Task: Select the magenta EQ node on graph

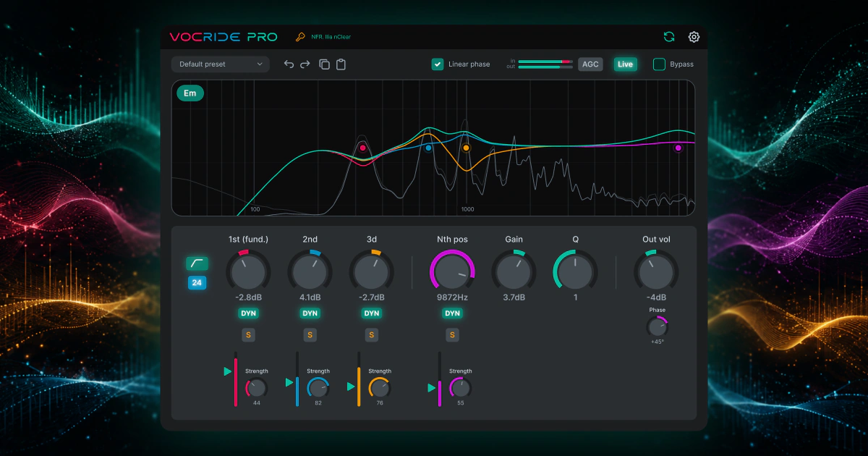Action: pos(678,148)
